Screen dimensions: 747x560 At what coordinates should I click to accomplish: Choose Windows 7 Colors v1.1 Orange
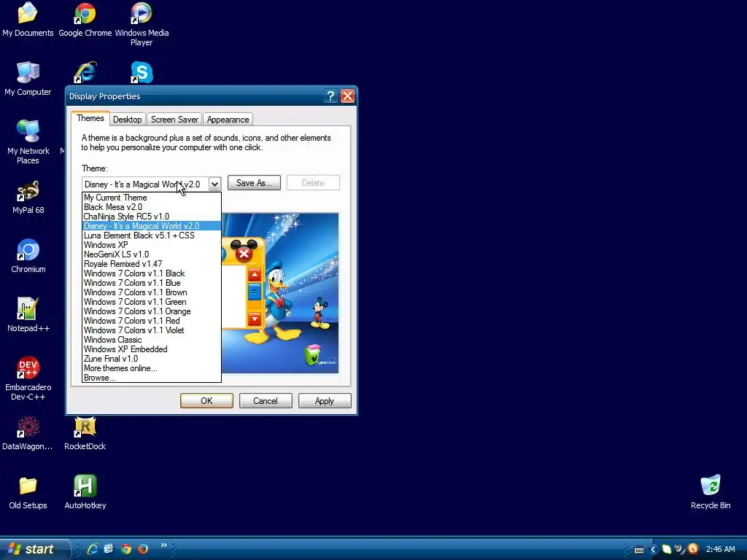click(152, 311)
